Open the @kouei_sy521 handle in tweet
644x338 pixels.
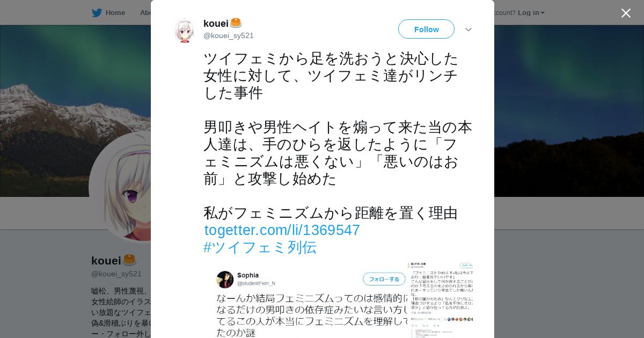[x=229, y=35]
